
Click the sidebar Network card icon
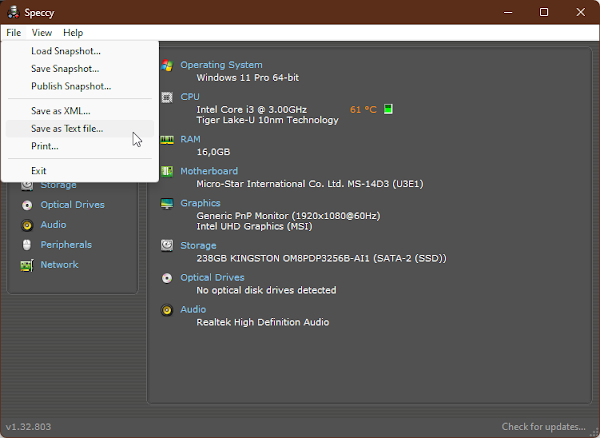(x=27, y=265)
